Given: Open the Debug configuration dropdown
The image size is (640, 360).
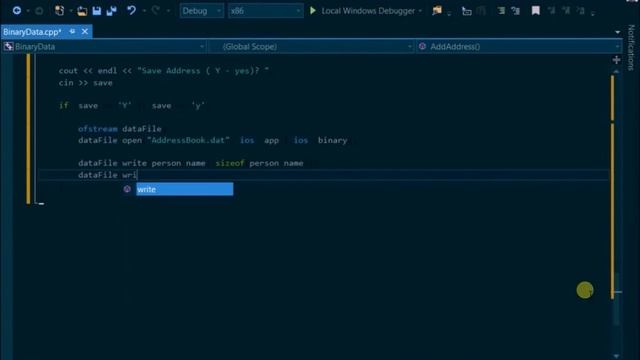Looking at the screenshot, I should click(202, 11).
